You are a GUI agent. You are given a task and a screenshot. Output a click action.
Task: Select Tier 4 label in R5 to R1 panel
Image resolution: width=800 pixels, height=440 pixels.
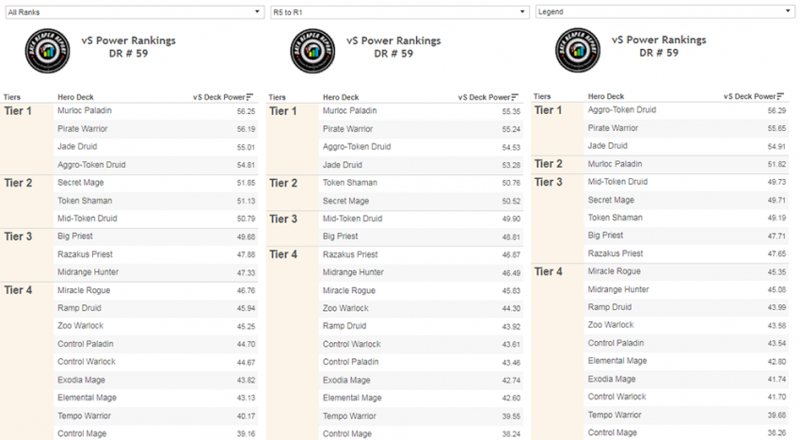pyautogui.click(x=284, y=254)
